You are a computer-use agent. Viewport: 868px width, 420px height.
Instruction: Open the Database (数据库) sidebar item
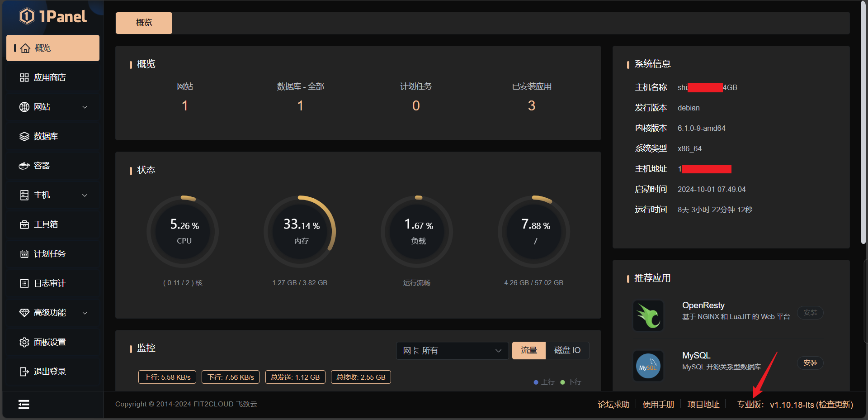click(45, 136)
